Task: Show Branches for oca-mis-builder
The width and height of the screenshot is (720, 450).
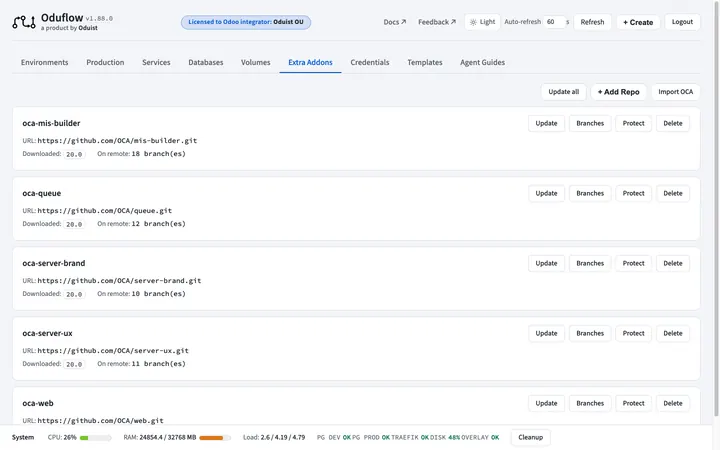Action: coord(590,123)
